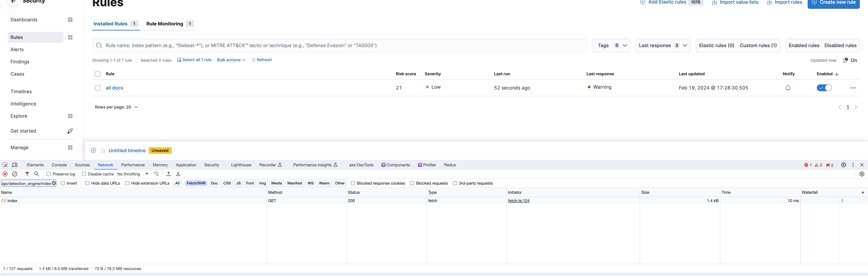
Task: Open Rows per page dropdown
Action: coord(116,107)
